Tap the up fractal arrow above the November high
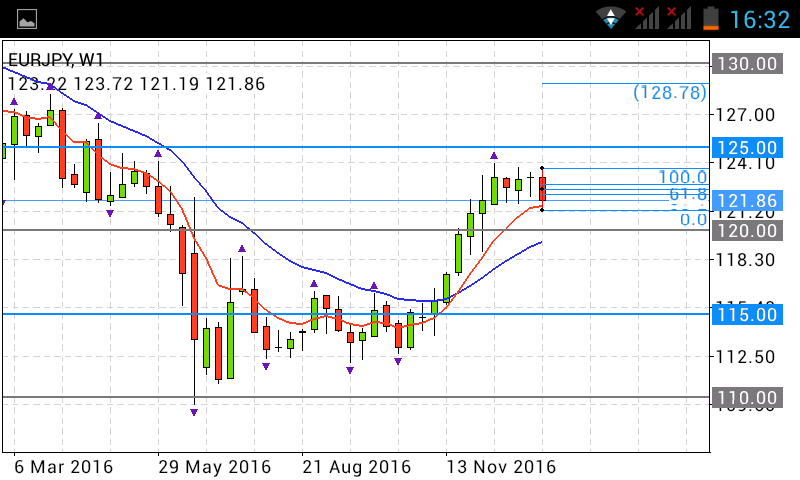 coord(494,156)
